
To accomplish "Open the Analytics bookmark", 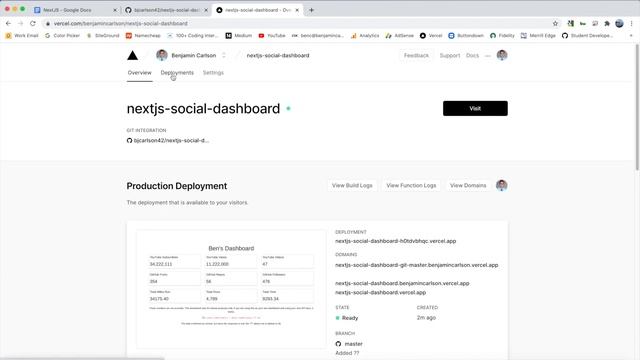I will click(365, 36).
